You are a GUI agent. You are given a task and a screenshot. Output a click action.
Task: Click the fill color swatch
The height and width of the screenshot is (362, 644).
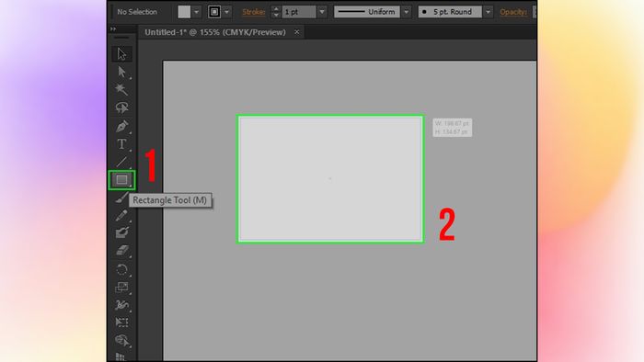[x=184, y=12]
